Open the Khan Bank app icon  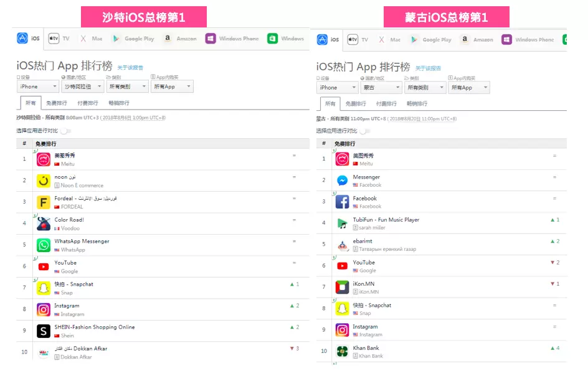pyautogui.click(x=342, y=352)
